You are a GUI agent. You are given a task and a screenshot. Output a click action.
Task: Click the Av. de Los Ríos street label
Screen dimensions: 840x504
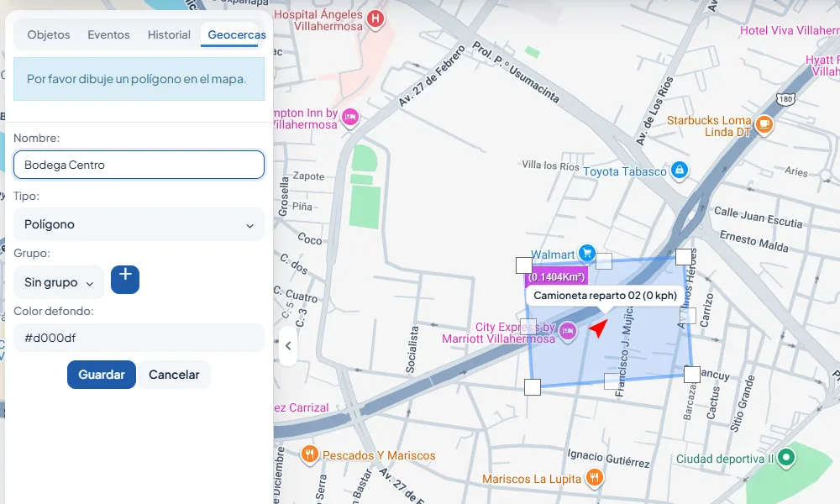(x=654, y=111)
